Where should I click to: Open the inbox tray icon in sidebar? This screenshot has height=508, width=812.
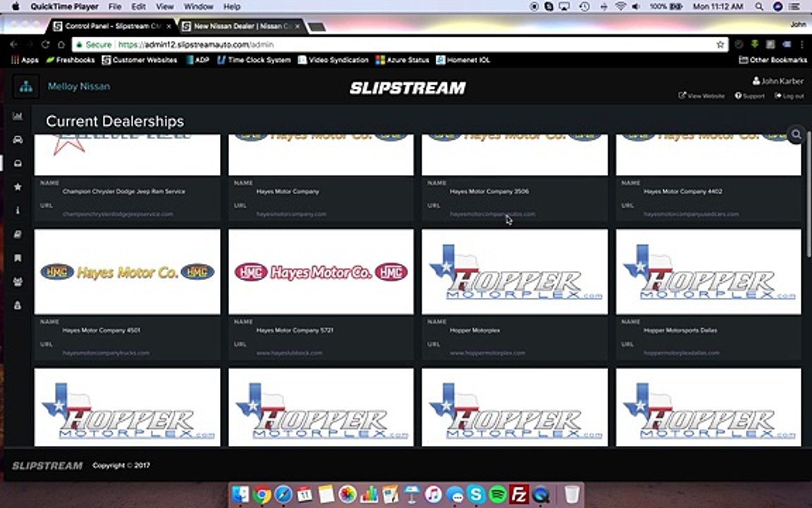[18, 163]
